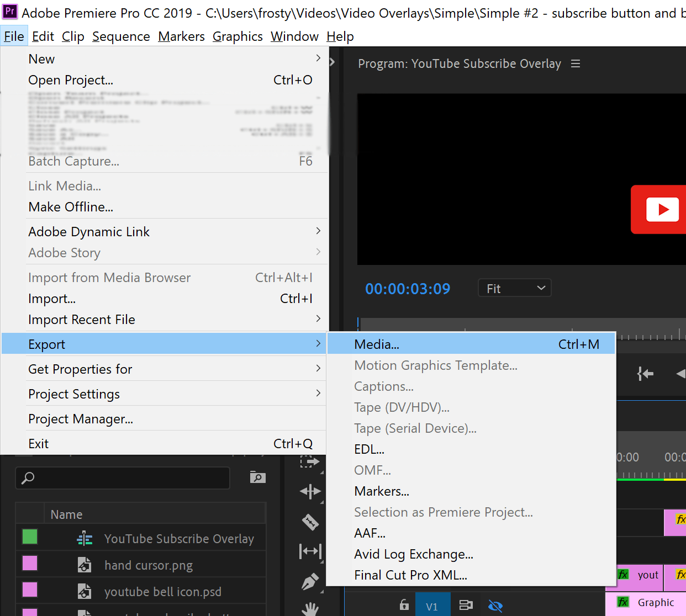Toggle the lock on the V1 track

(x=404, y=605)
